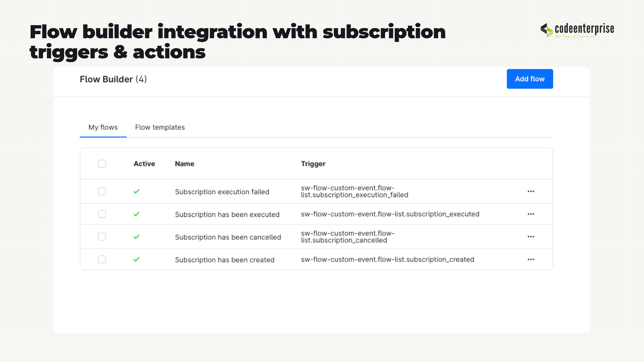Click active checkmark of Subscription has been created
Screen dimensions: 644x362
137,259
